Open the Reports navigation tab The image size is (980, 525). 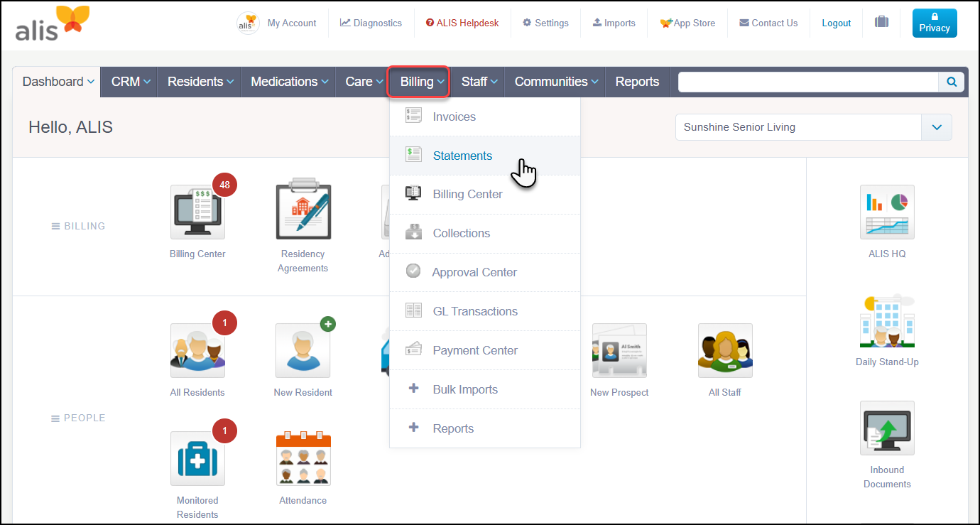pyautogui.click(x=638, y=82)
